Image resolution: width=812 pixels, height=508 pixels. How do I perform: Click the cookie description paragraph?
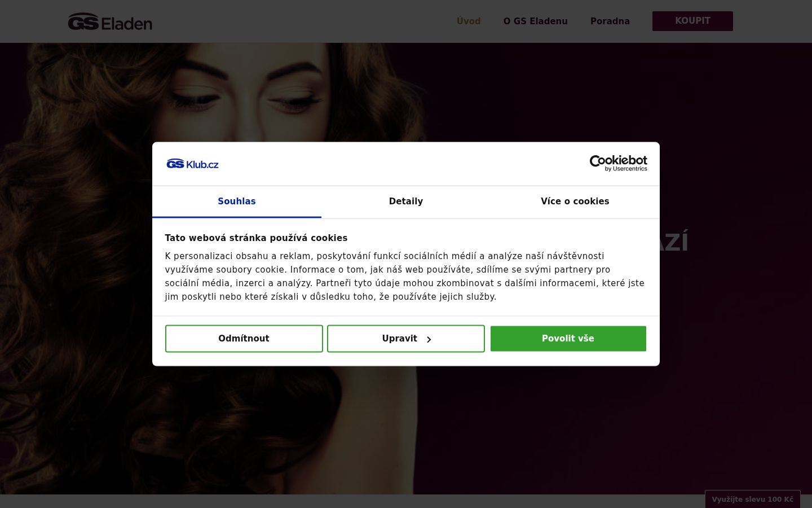pos(404,277)
